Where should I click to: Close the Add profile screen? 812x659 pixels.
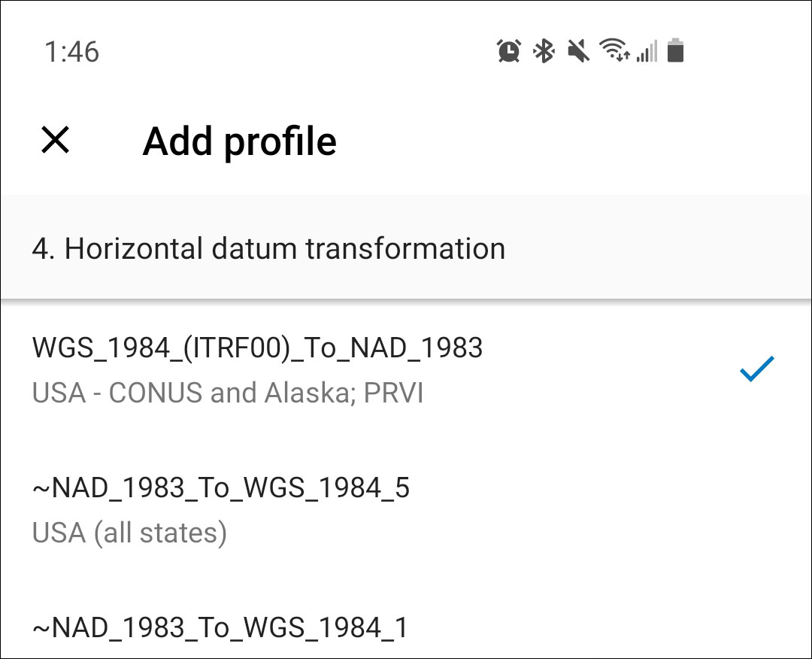coord(53,141)
